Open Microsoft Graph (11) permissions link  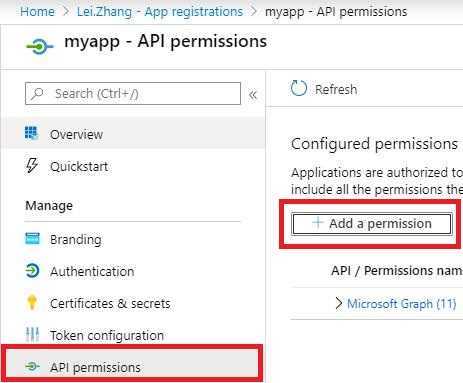401,304
